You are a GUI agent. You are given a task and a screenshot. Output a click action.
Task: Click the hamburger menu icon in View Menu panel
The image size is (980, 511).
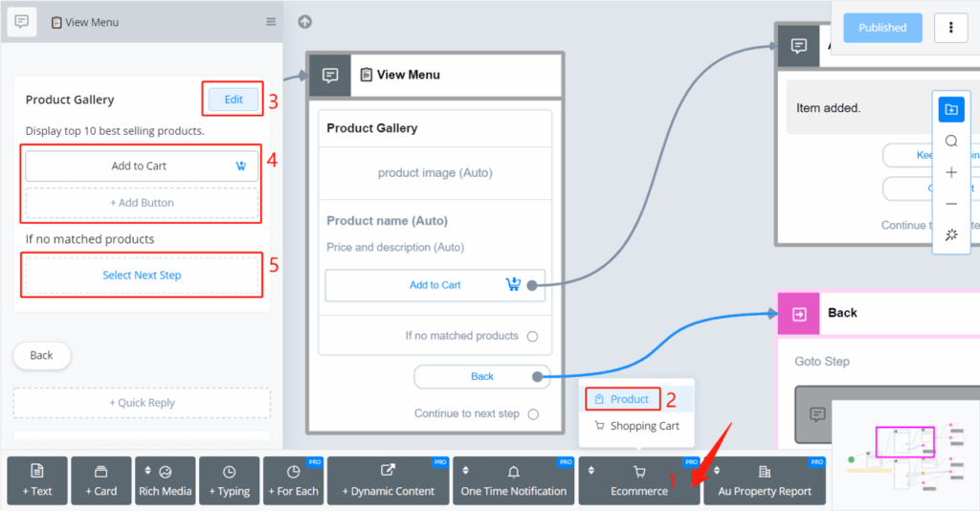[x=271, y=22]
